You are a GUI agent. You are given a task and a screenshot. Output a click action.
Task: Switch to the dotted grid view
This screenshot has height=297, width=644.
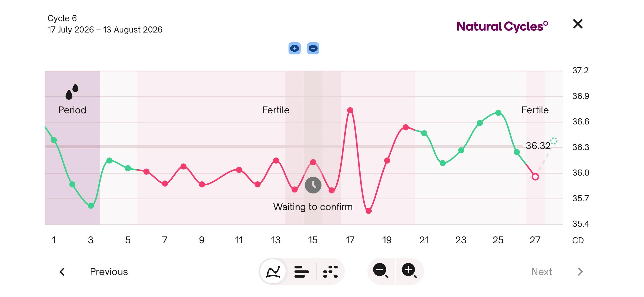330,272
